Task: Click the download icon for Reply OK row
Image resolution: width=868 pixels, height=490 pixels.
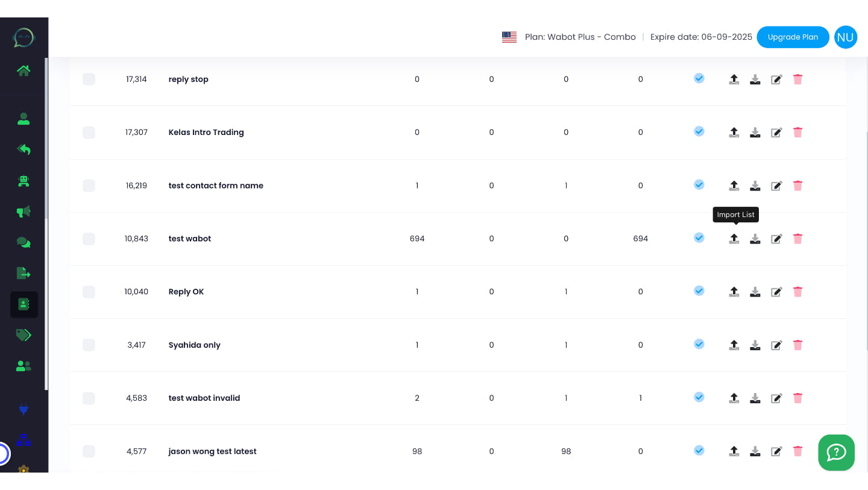Action: (x=755, y=292)
